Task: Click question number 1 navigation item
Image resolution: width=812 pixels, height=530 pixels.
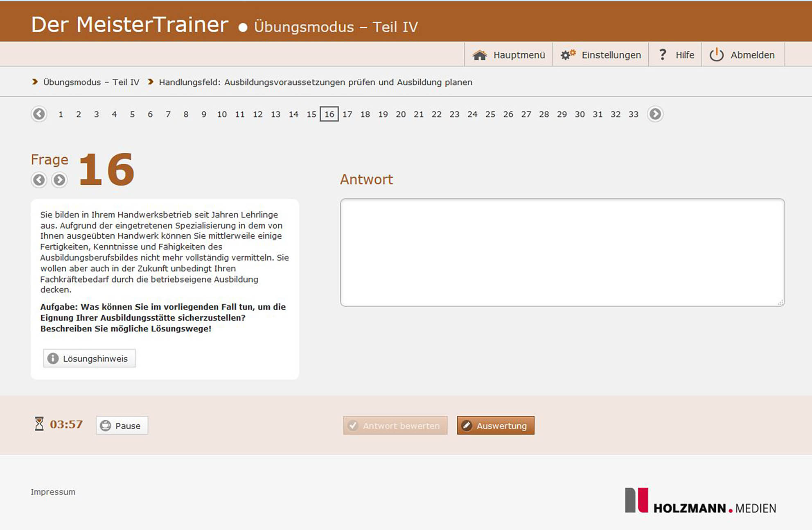Action: (x=59, y=114)
